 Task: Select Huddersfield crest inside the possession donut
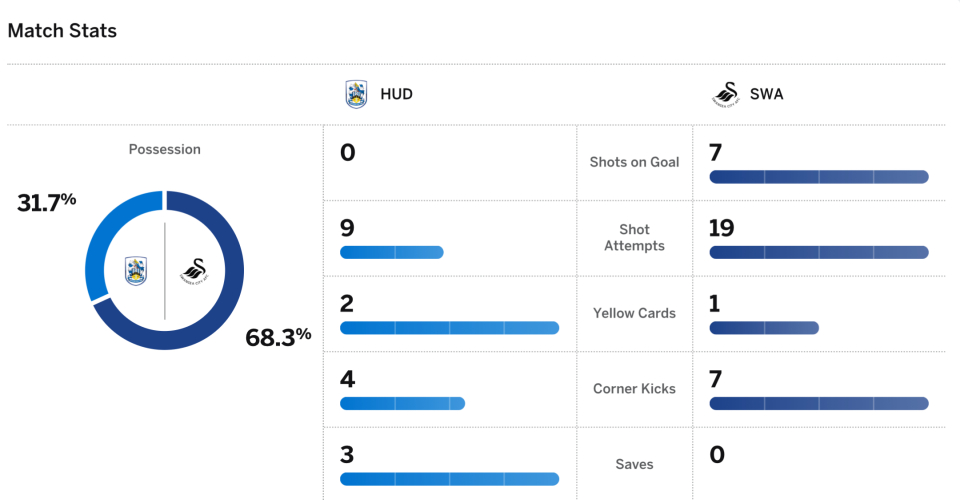137,270
